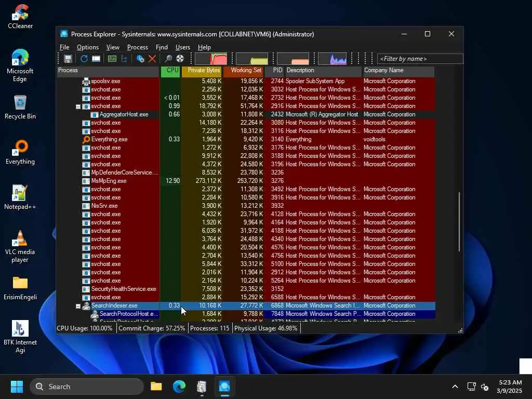
Task: Open the Find menu
Action: pyautogui.click(x=162, y=47)
